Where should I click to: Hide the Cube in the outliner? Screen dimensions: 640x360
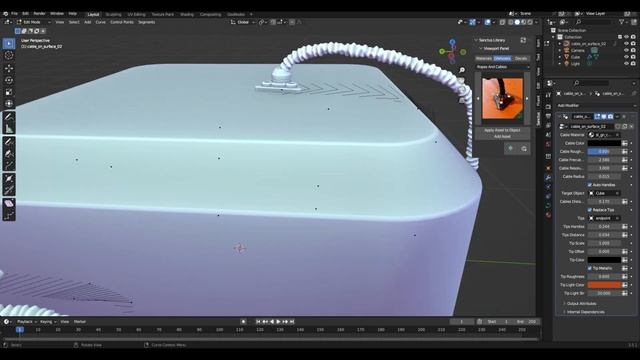coord(627,57)
